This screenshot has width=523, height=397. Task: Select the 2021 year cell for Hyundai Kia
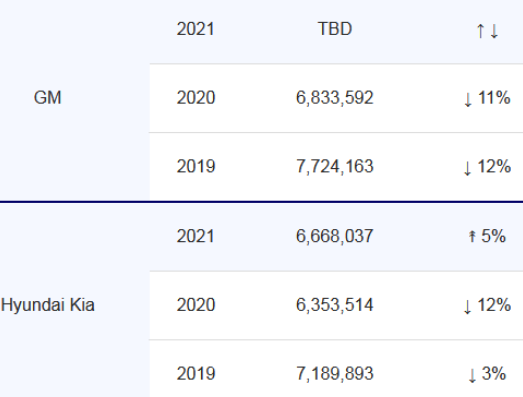pyautogui.click(x=195, y=236)
